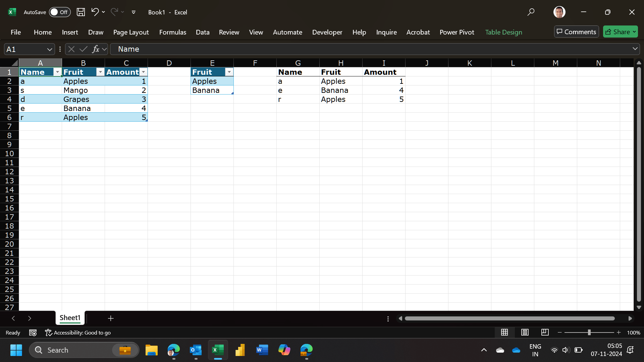Click the search magnifier in title bar
Screen dimensions: 644x362
[531, 12]
